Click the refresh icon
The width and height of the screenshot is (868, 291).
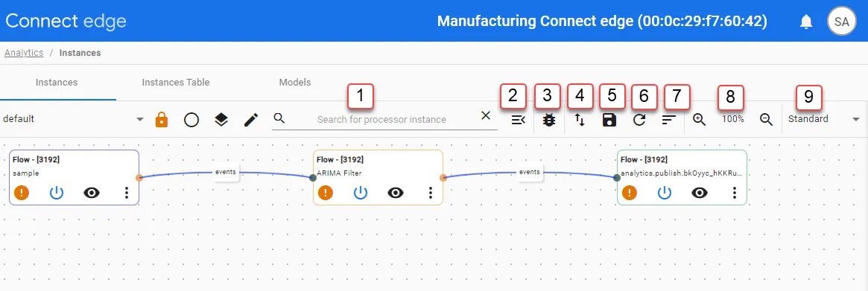click(639, 120)
